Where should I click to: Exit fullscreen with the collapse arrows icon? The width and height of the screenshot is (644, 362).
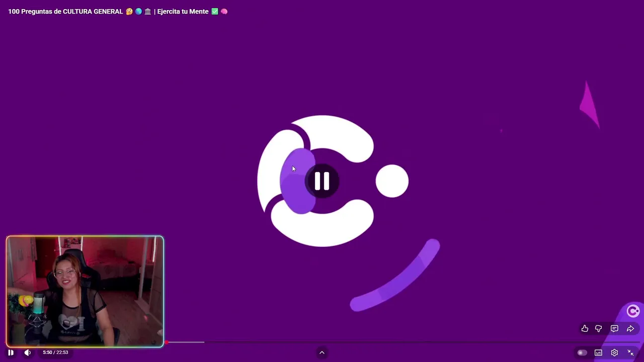tap(630, 353)
